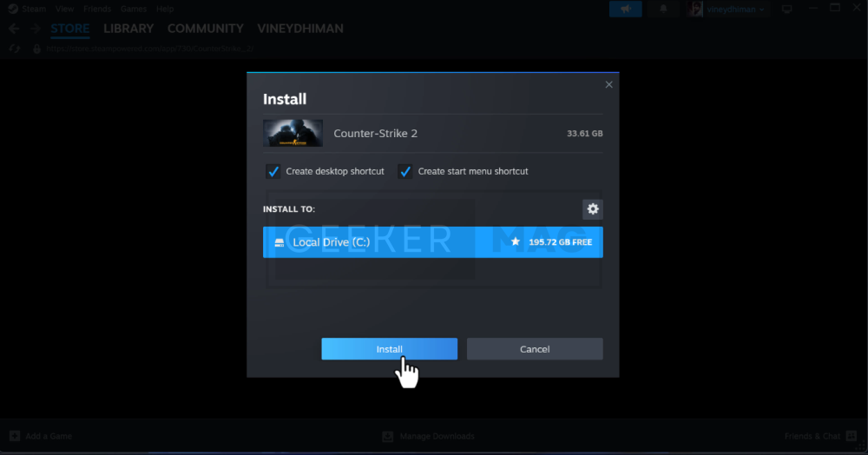Image resolution: width=868 pixels, height=455 pixels.
Task: Switch to the STORE tab
Action: coord(69,29)
